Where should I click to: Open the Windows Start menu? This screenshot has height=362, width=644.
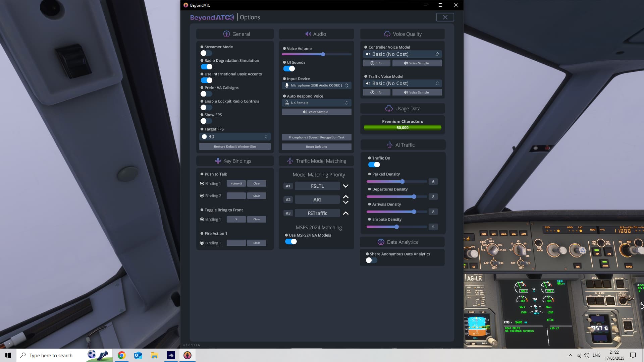[x=8, y=355]
